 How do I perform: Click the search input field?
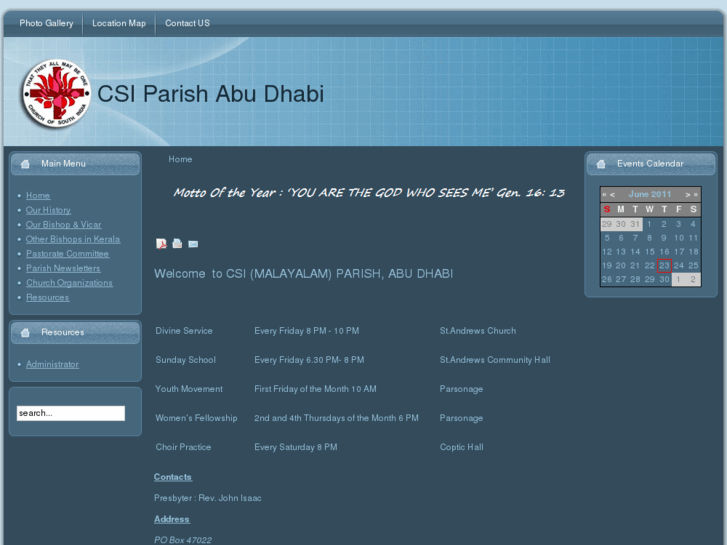(71, 413)
